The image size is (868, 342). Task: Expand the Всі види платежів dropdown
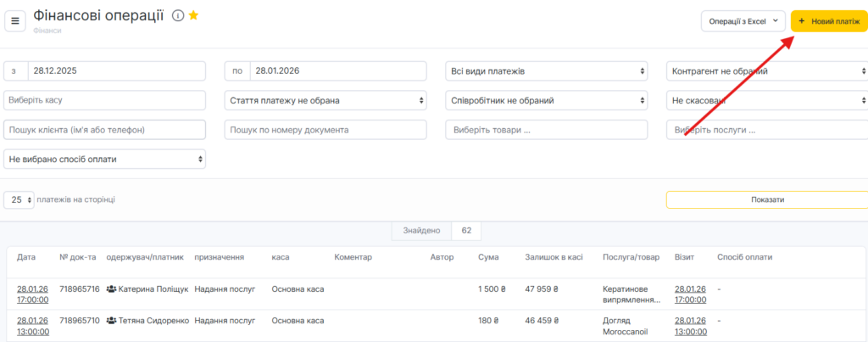(x=546, y=71)
